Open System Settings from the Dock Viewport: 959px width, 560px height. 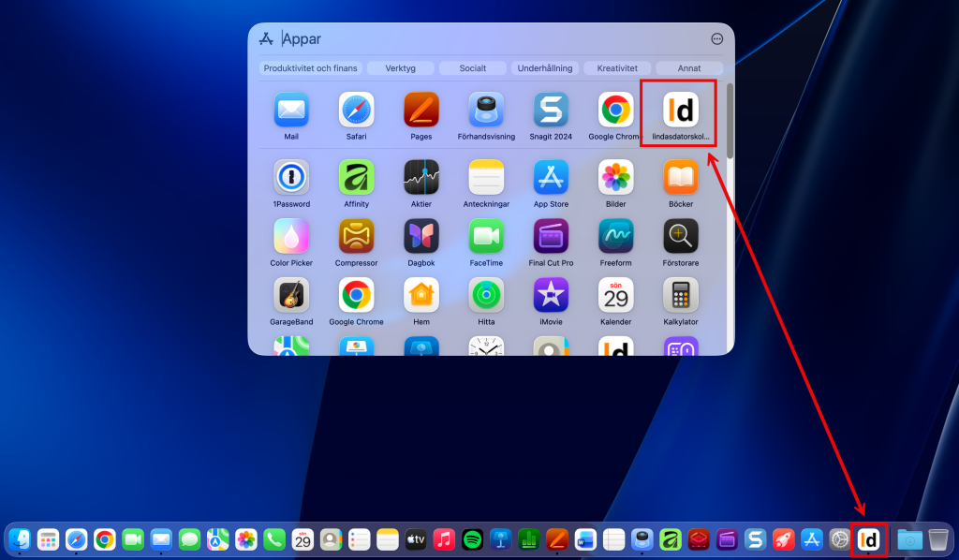point(840,539)
